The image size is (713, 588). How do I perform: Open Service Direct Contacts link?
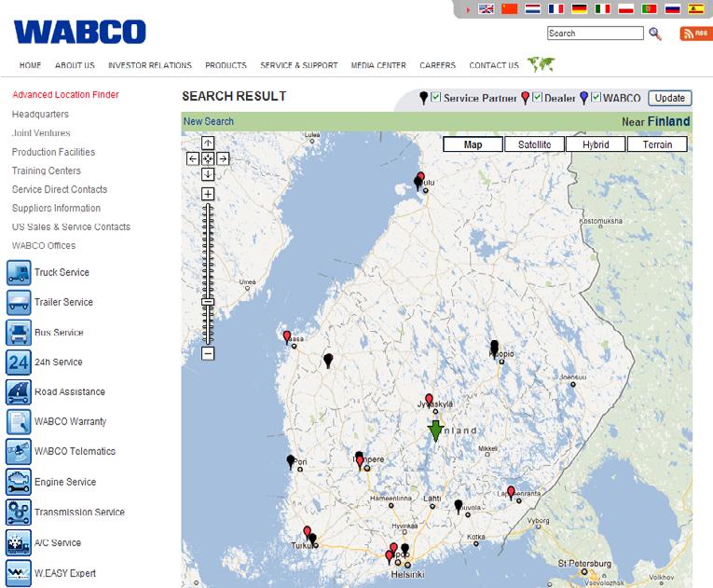pyautogui.click(x=60, y=189)
